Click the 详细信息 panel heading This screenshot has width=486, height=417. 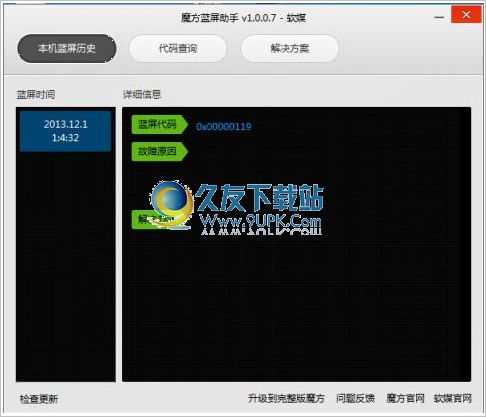pos(142,95)
